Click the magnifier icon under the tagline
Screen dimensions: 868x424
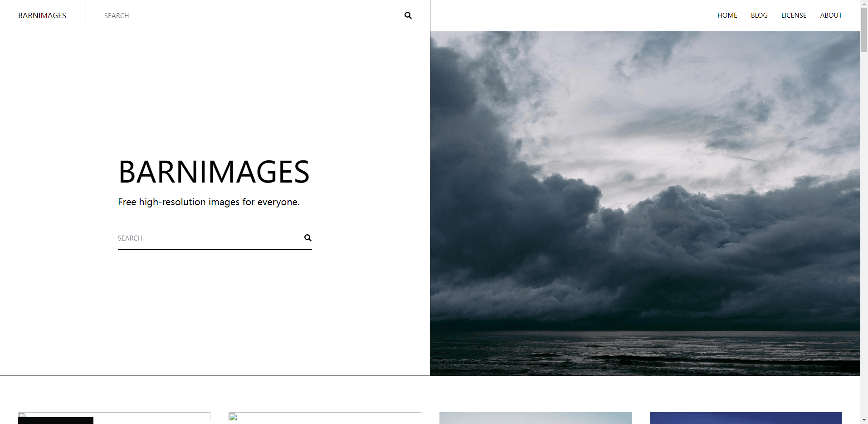coord(307,238)
